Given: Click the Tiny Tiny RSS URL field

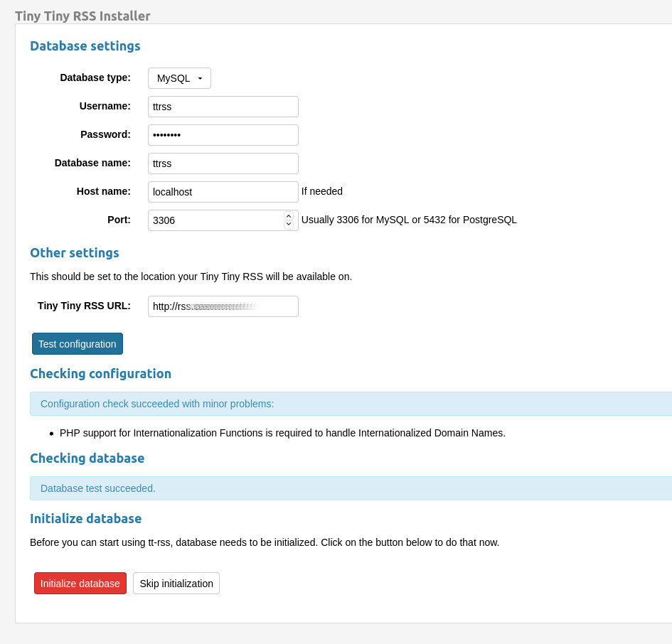Looking at the screenshot, I should point(223,306).
